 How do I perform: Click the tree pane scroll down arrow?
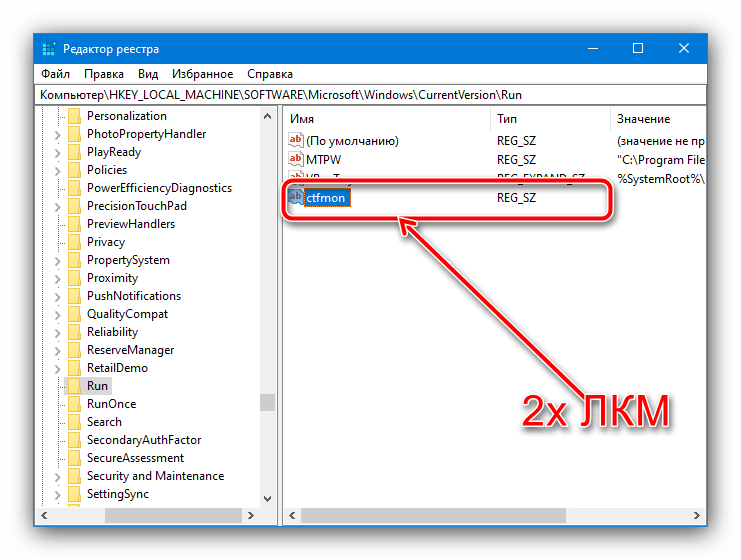pyautogui.click(x=267, y=499)
